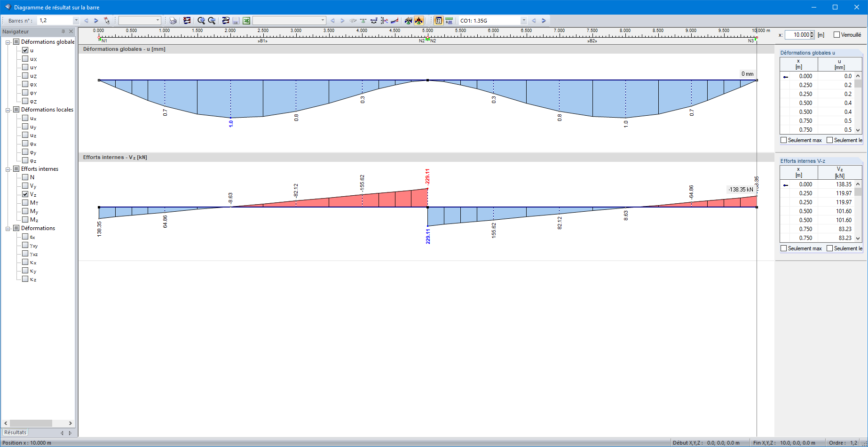Click the Print icon in the toolbar
868x447 pixels.
click(173, 20)
